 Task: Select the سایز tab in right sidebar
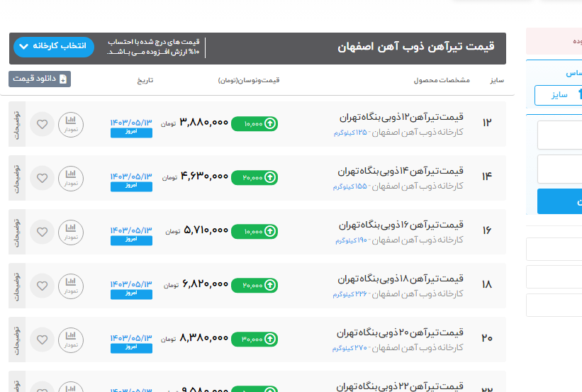(559, 94)
